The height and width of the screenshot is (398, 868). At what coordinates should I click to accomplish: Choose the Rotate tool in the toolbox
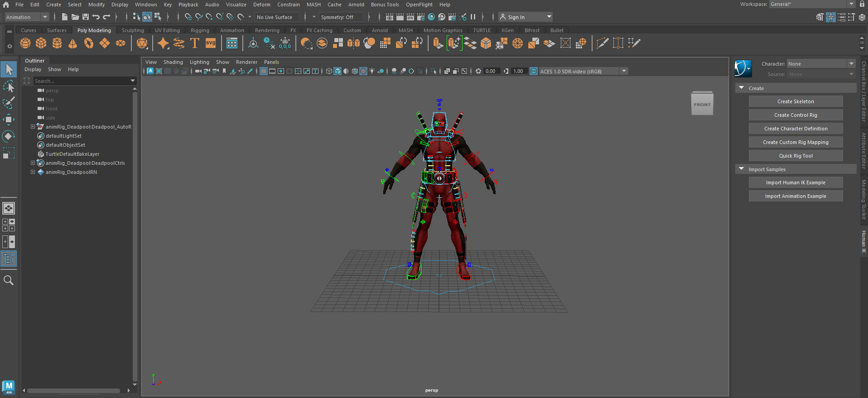pos(9,136)
